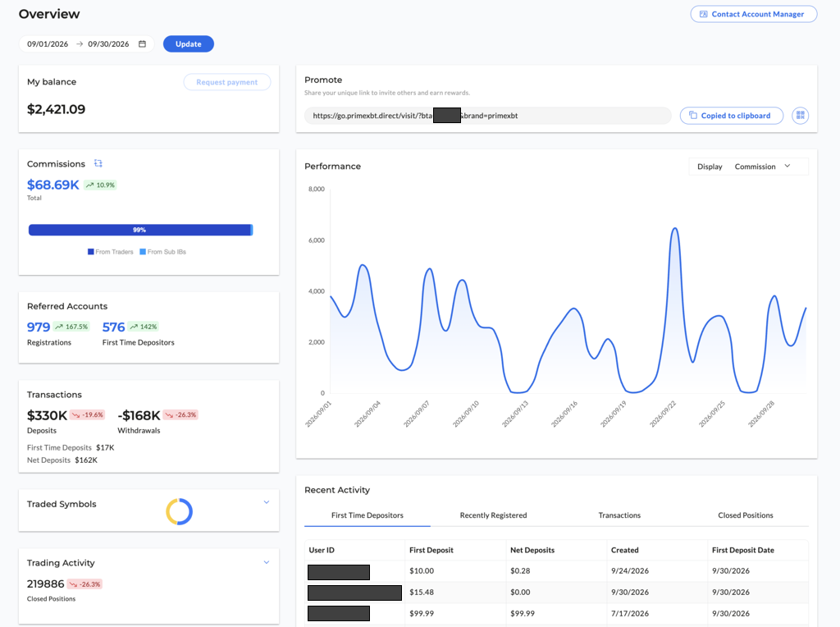840x627 pixels.
Task: Click the -19.6% deposits change badge
Action: (87, 414)
